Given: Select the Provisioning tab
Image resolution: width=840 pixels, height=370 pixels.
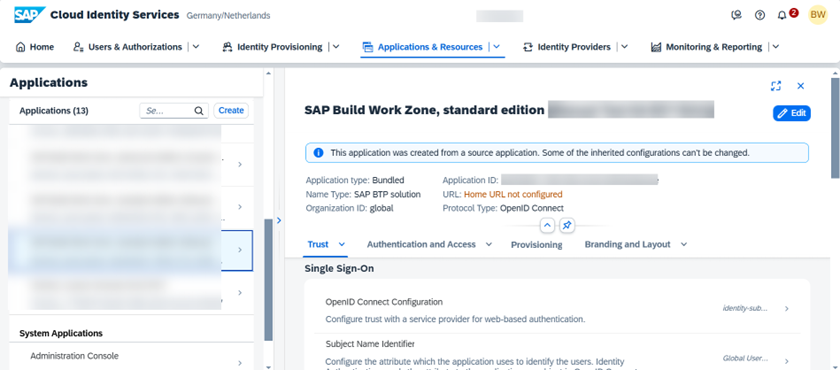Looking at the screenshot, I should 536,245.
